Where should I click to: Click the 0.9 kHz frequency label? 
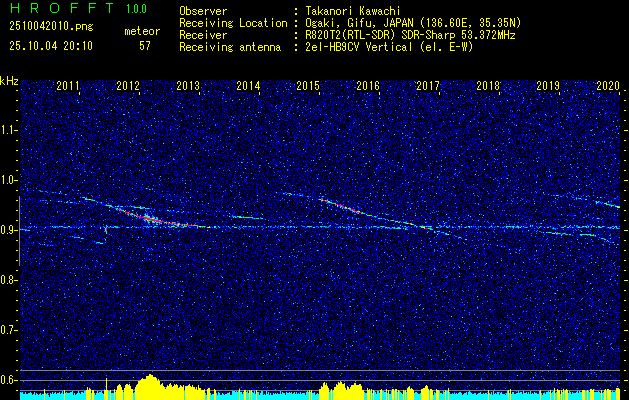(x=8, y=230)
